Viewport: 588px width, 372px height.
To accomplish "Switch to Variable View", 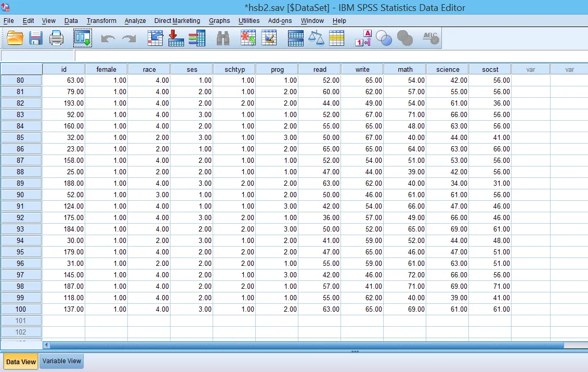I will 61,361.
